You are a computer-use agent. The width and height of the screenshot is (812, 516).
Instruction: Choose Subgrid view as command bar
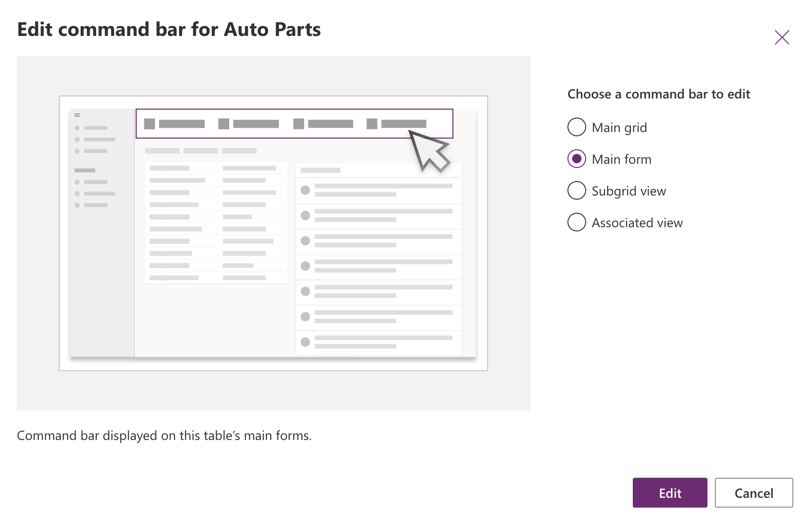click(577, 190)
